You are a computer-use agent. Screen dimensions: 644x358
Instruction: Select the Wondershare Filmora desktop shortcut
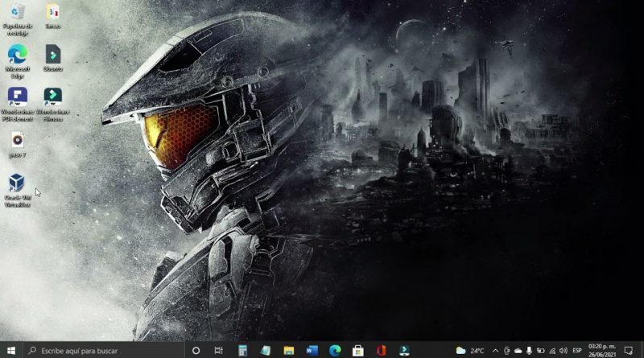coord(53,105)
